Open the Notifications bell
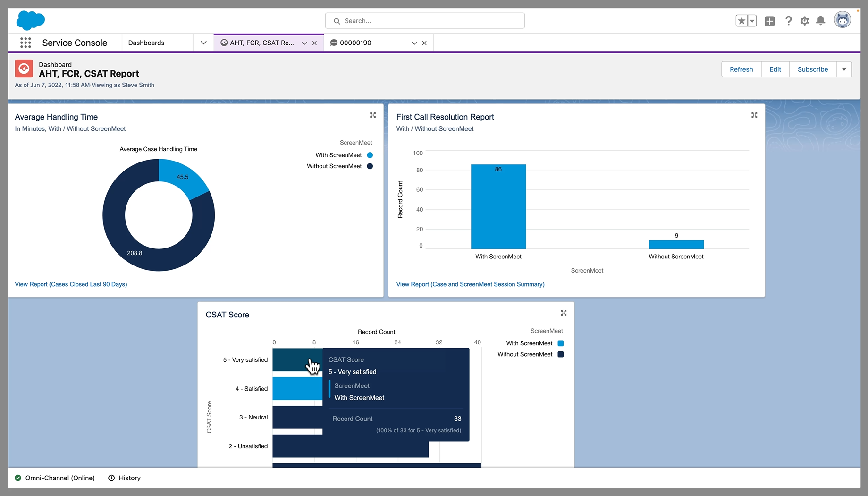Screen dimensions: 868x496 (x=821, y=21)
